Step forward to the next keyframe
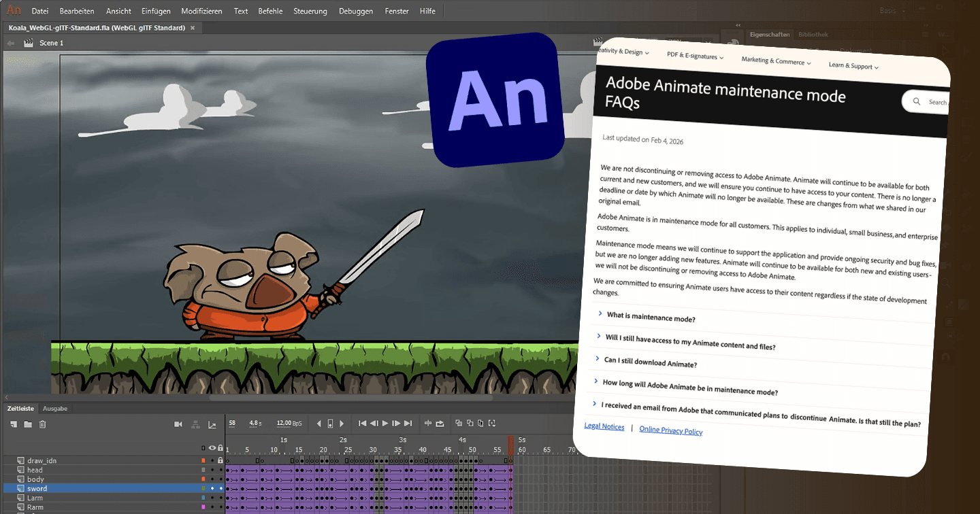Screen dimensions: 980x514 point(342,424)
